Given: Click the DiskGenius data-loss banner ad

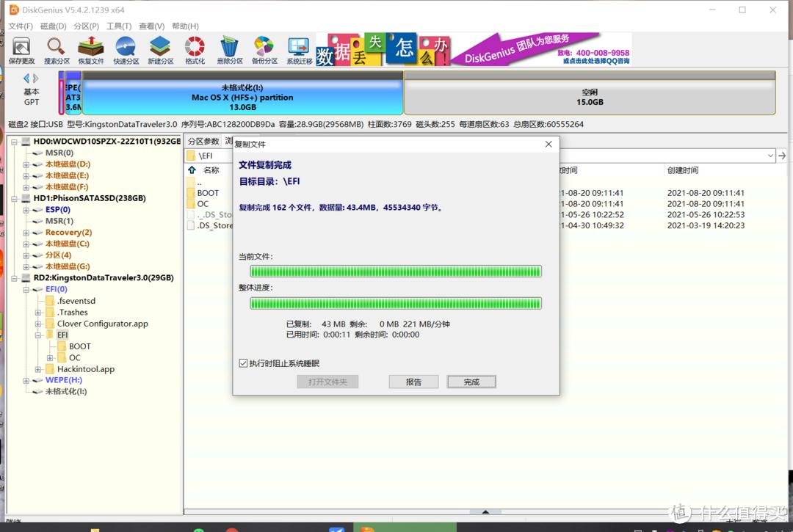Looking at the screenshot, I should click(x=474, y=49).
